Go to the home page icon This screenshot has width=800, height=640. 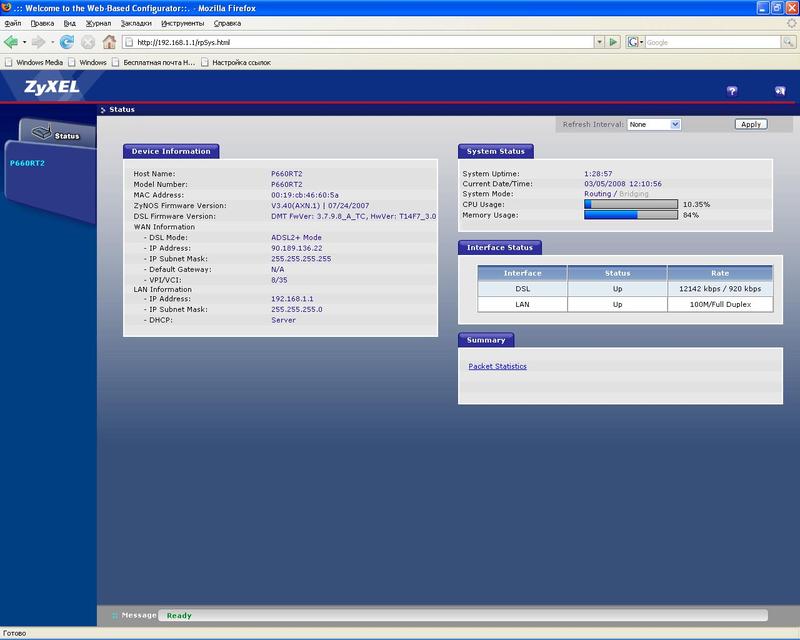109,42
